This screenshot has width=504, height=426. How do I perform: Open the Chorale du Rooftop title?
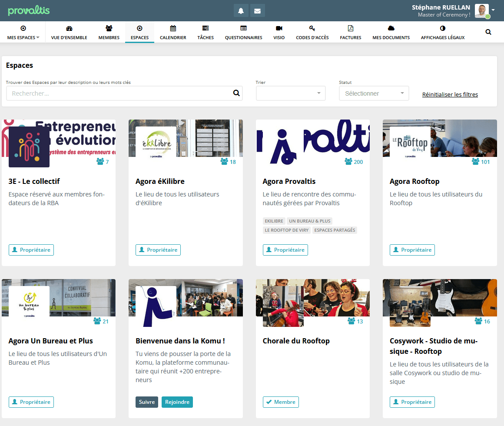point(296,341)
